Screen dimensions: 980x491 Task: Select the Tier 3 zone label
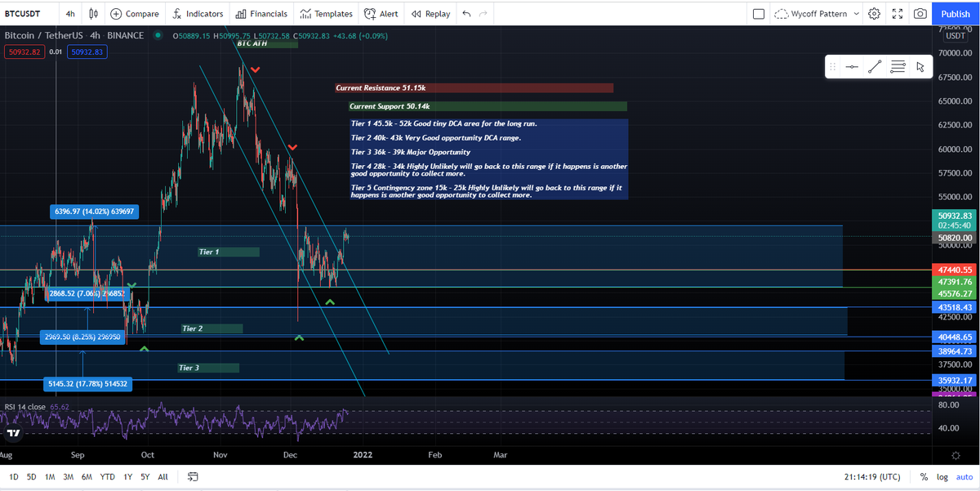(x=208, y=368)
